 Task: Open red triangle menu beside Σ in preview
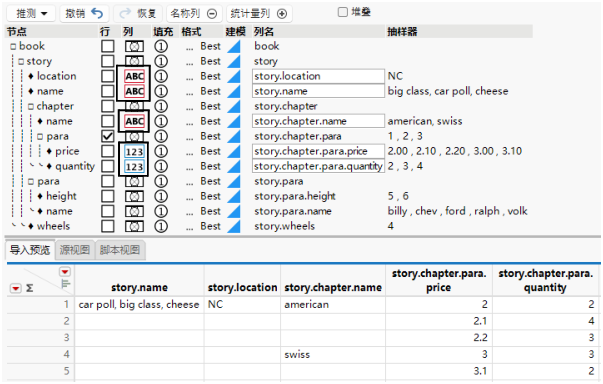15,288
